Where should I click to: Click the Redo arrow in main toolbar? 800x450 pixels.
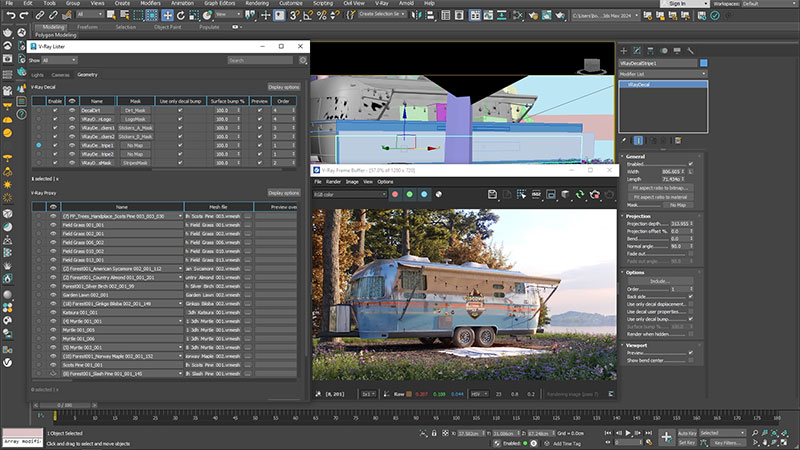point(24,16)
